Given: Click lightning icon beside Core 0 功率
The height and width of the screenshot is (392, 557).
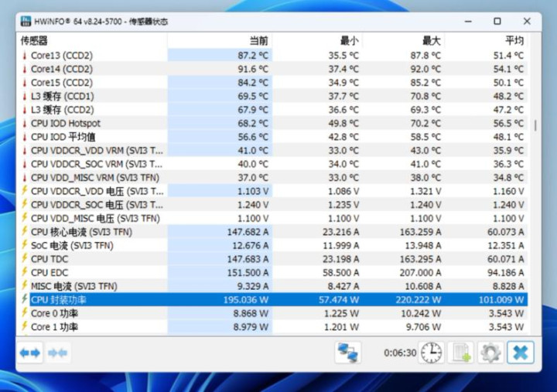Looking at the screenshot, I should pos(25,313).
